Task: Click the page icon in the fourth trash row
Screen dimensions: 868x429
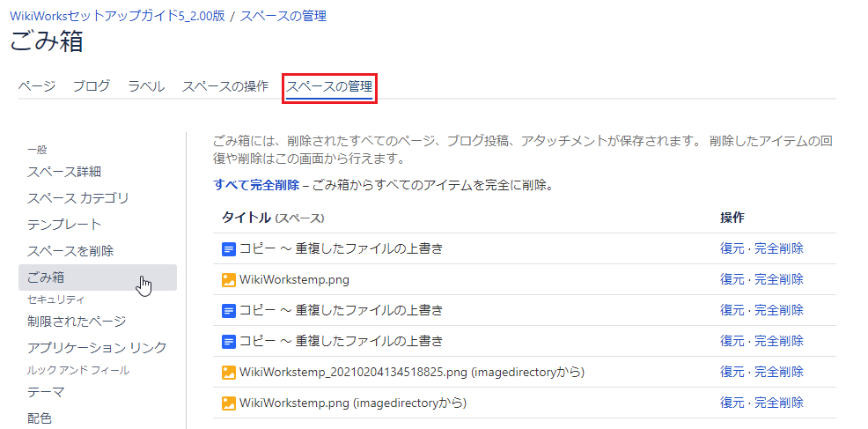Action: pyautogui.click(x=228, y=342)
